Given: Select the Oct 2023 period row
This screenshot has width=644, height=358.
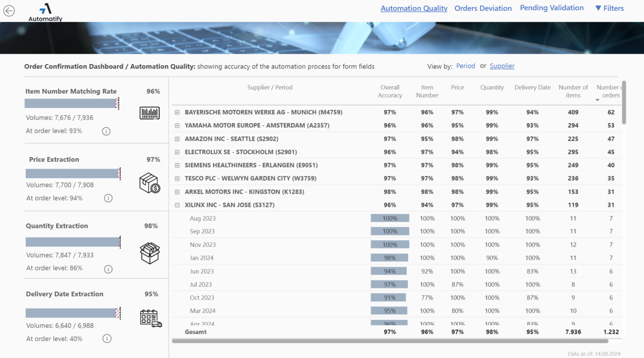Looking at the screenshot, I should pyautogui.click(x=396, y=298).
